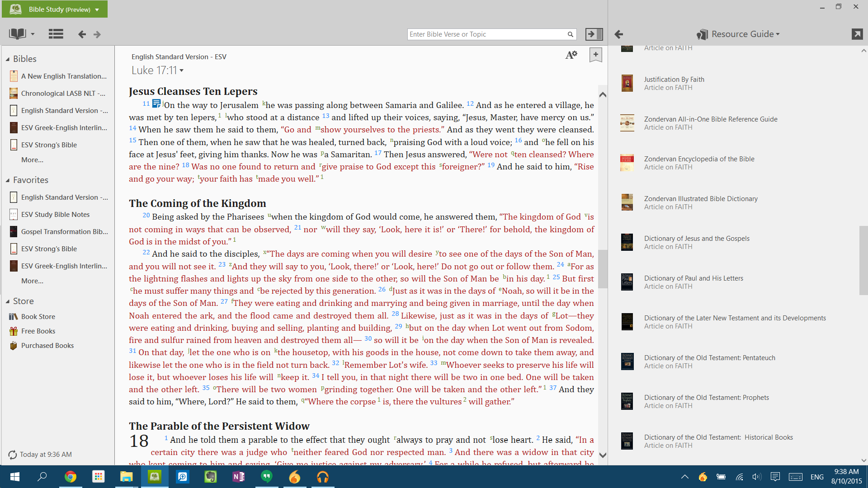The height and width of the screenshot is (488, 868).
Task: Open the headphones app on taskbar
Action: [x=322, y=477]
